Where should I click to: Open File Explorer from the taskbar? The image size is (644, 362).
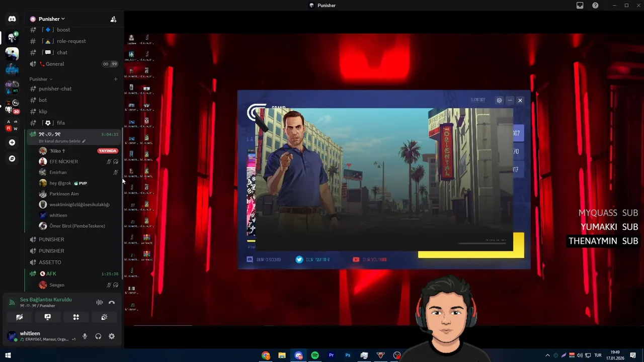tap(282, 355)
